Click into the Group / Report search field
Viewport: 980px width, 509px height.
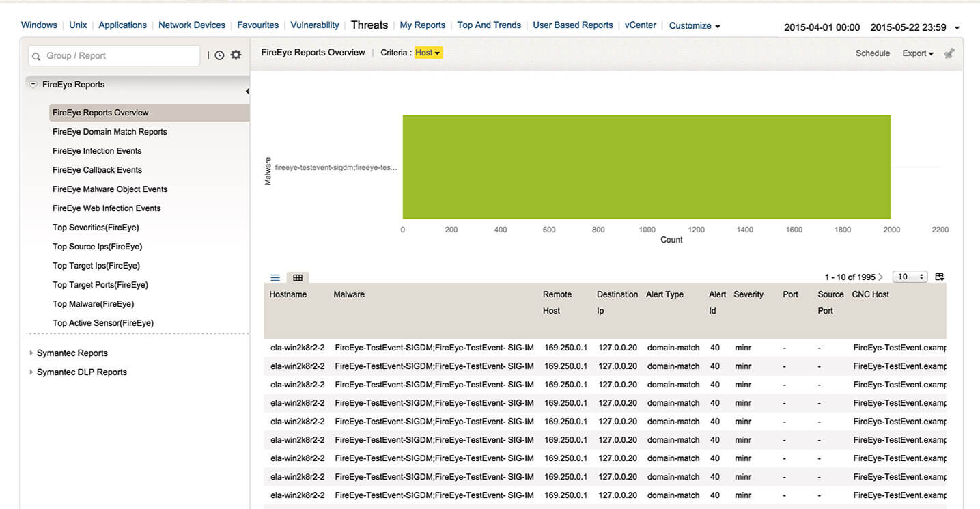tap(115, 56)
